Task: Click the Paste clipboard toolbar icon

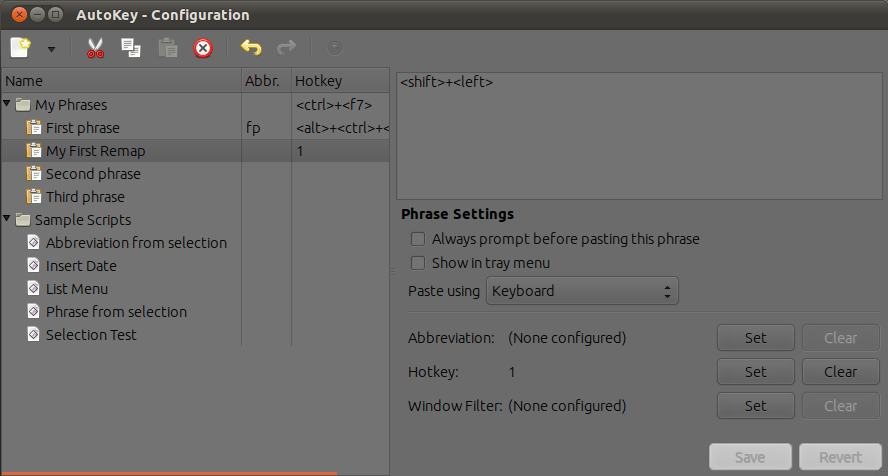Action: [168, 48]
